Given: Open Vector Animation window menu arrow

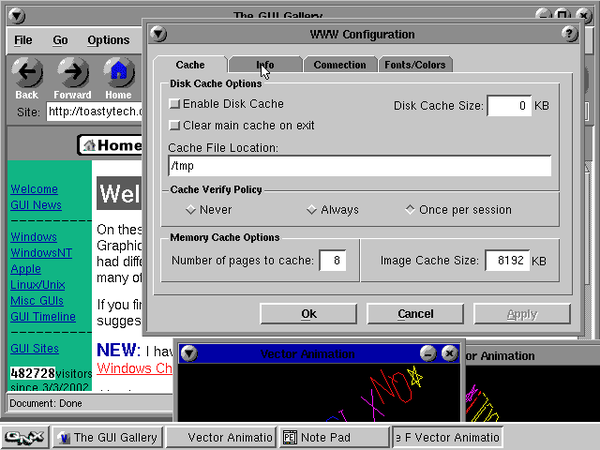Looking at the screenshot, I should tap(190, 353).
